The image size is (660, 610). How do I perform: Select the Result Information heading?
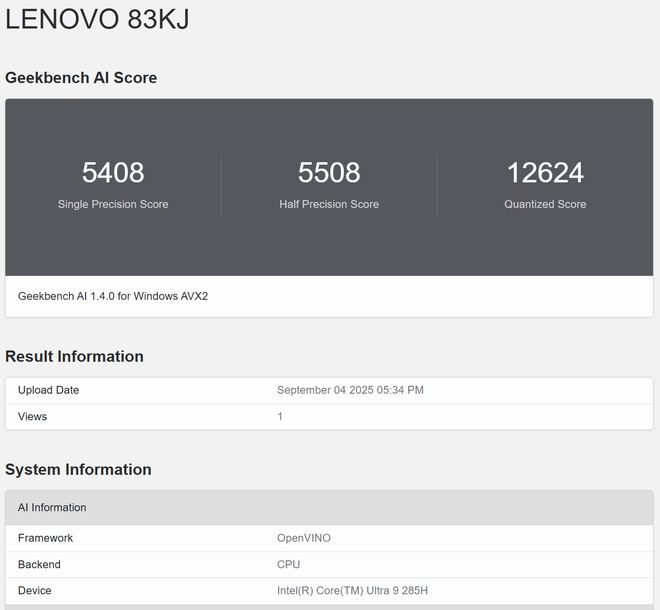75,357
